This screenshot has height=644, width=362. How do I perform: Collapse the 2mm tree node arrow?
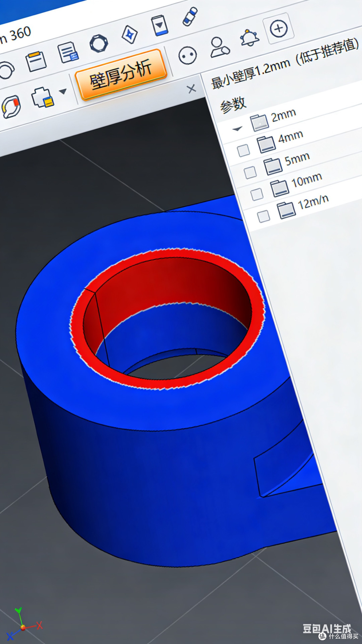tap(237, 128)
